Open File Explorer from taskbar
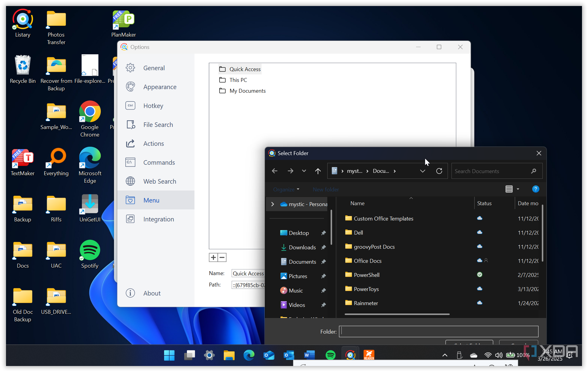The image size is (588, 372). [229, 355]
